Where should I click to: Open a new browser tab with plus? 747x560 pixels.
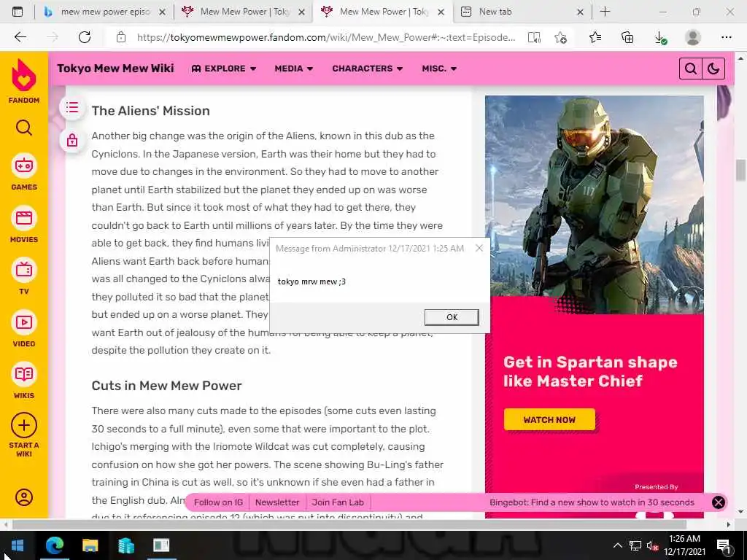[605, 12]
